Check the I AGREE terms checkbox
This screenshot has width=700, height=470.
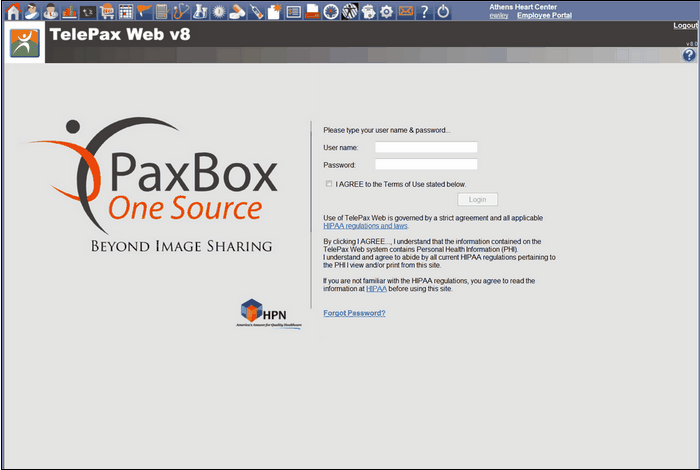pos(329,184)
